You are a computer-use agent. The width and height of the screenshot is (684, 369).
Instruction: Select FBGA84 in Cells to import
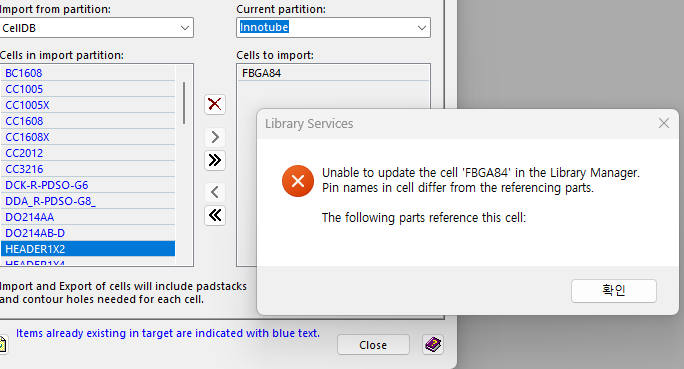[x=333, y=73]
